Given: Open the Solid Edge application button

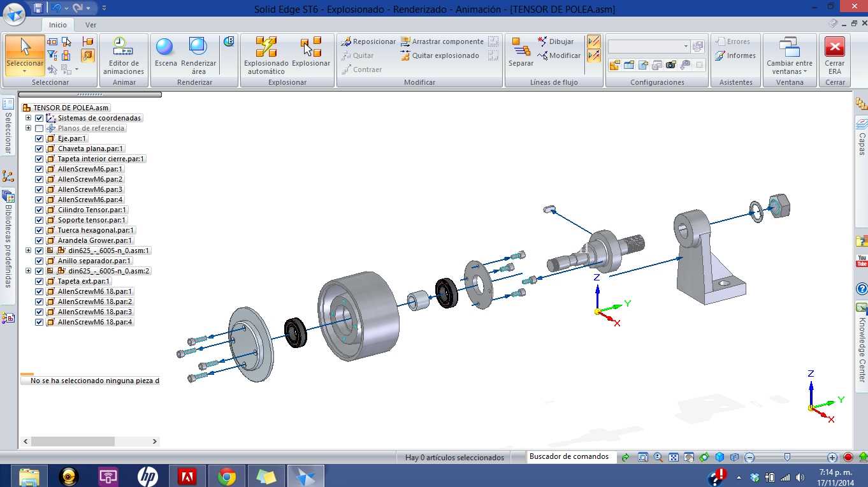Looking at the screenshot, I should coord(14,13).
